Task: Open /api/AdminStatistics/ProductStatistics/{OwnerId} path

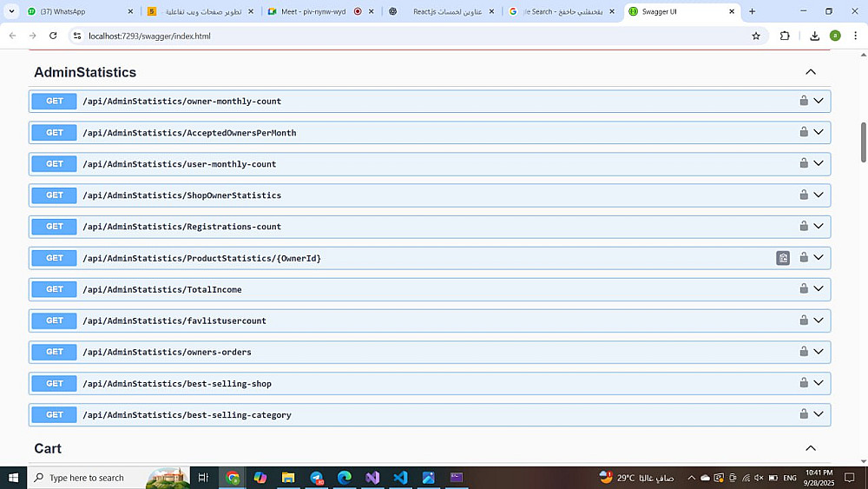Action: pyautogui.click(x=201, y=258)
